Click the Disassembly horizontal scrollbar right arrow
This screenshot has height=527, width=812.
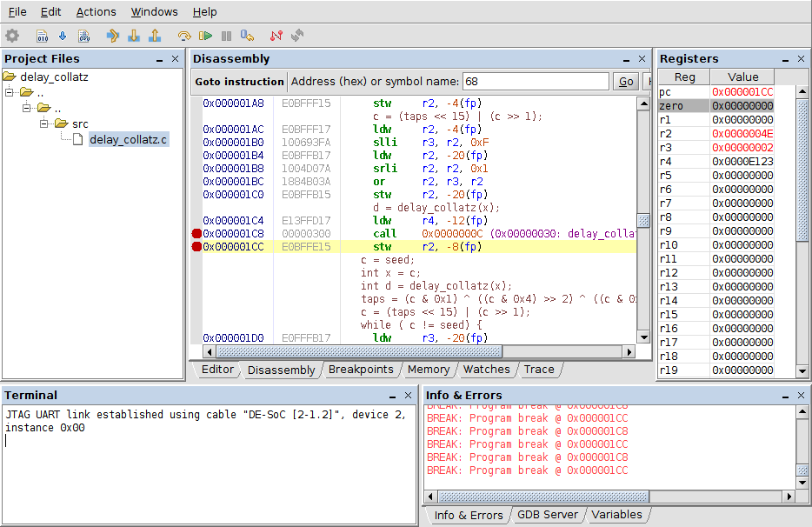tap(629, 352)
